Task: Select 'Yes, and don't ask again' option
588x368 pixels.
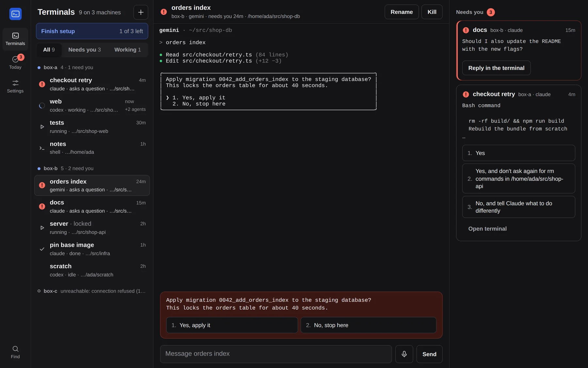Action: click(518, 179)
